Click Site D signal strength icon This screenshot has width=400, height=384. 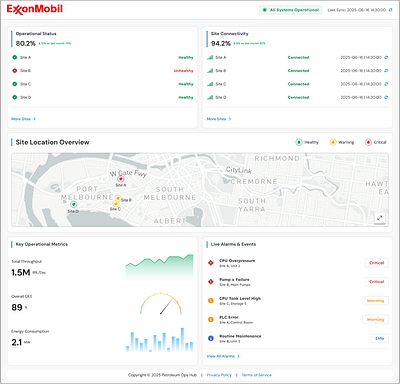point(210,97)
